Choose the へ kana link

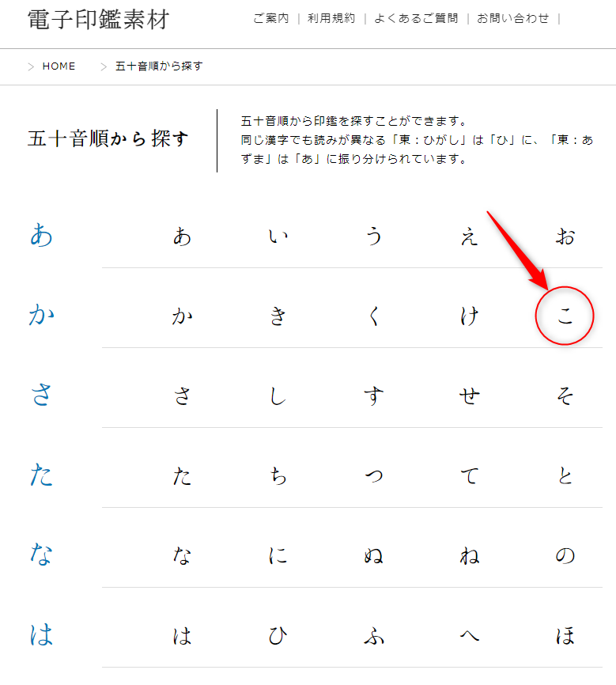coord(470,636)
